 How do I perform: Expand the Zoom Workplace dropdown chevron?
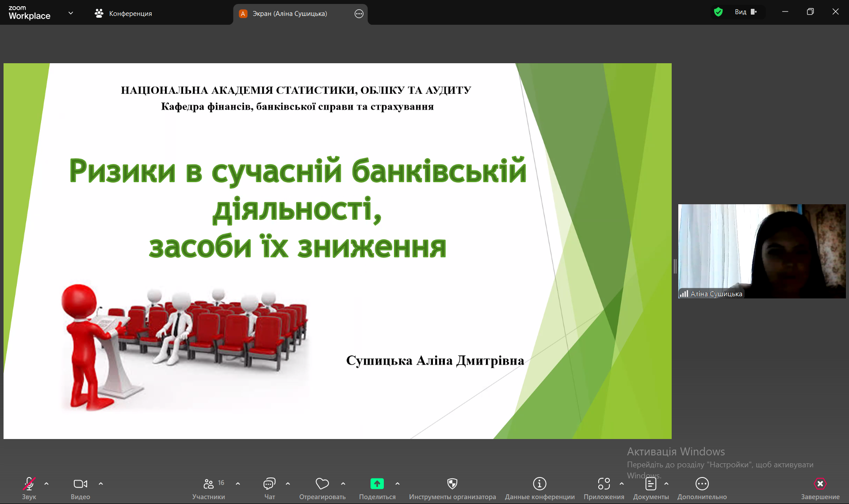[x=71, y=13]
